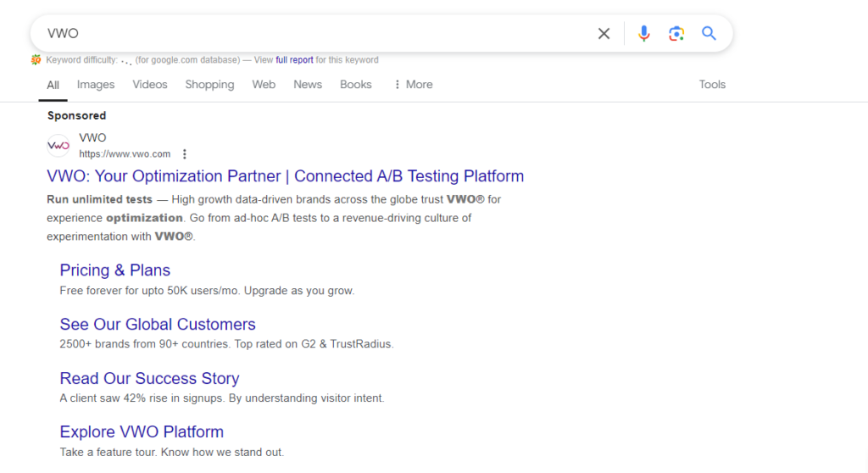Click the SEO extension icon before Keyword difficulty
The image size is (868, 473).
(36, 60)
